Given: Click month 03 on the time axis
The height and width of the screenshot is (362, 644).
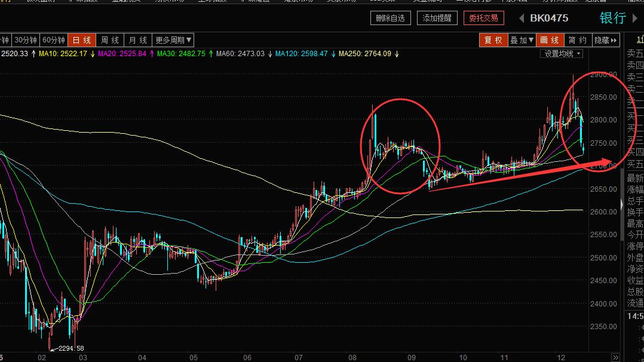Looking at the screenshot, I should [x=83, y=358].
